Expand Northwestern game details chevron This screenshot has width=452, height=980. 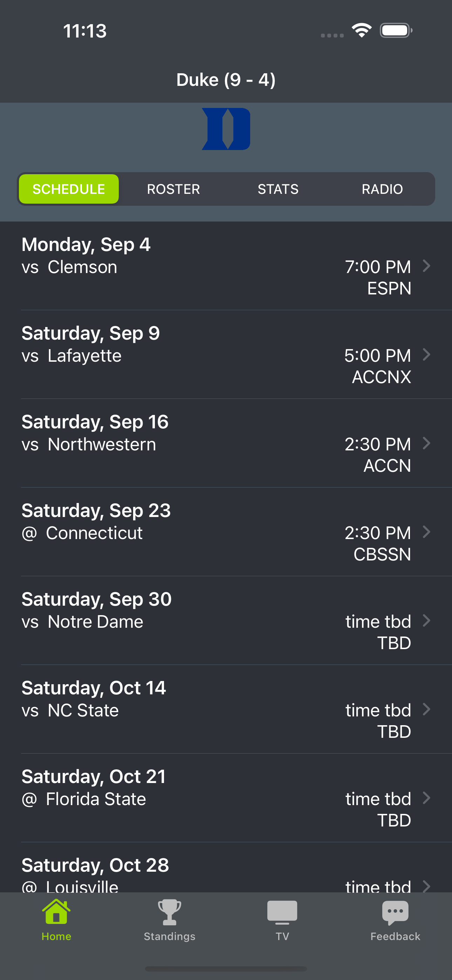tap(426, 443)
